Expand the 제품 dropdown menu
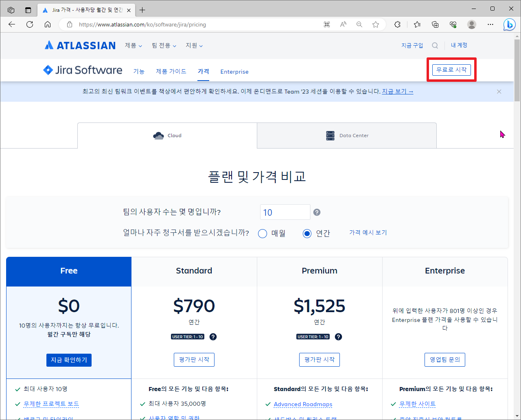Image resolution: width=521 pixels, height=420 pixels. tap(134, 46)
